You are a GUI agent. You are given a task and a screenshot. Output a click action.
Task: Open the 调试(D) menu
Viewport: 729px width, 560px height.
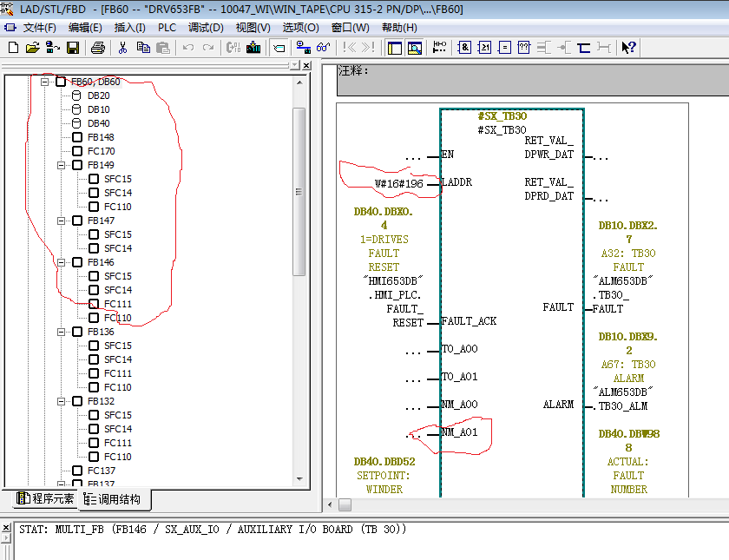206,28
